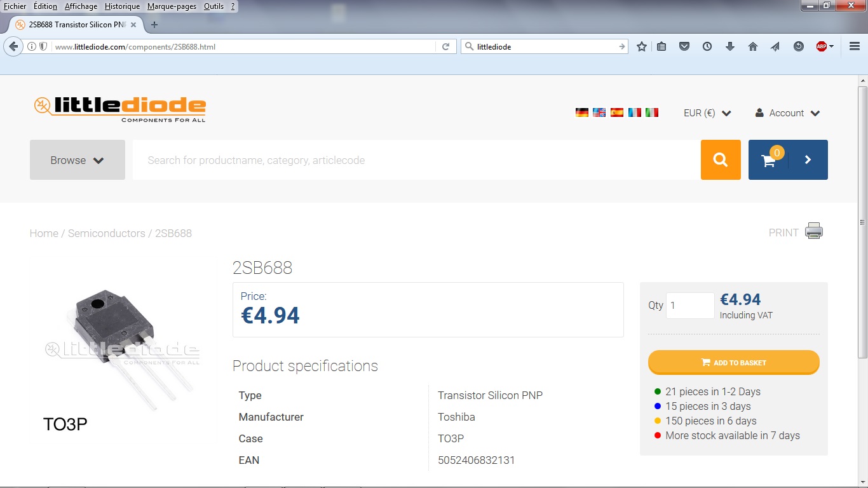Click the orange site search button

click(x=721, y=160)
